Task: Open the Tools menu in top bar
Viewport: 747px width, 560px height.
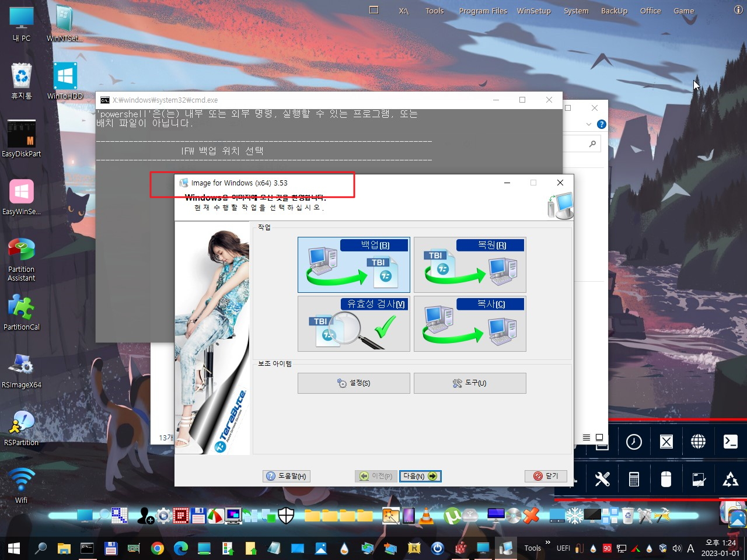Action: coord(434,10)
